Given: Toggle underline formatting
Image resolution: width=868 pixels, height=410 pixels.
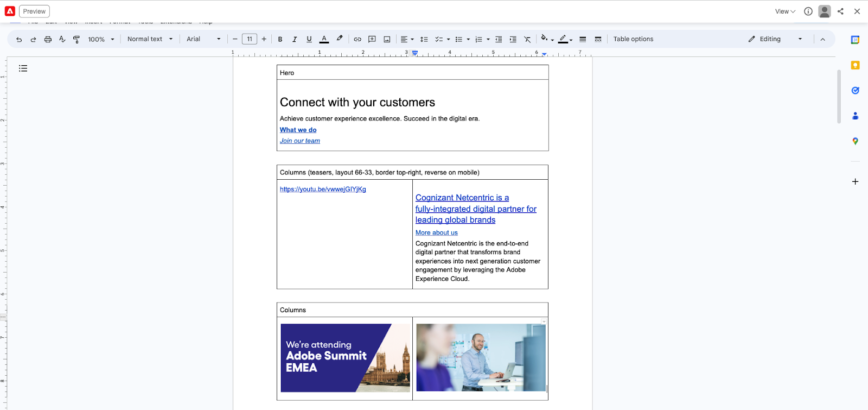Looking at the screenshot, I should click(x=309, y=39).
